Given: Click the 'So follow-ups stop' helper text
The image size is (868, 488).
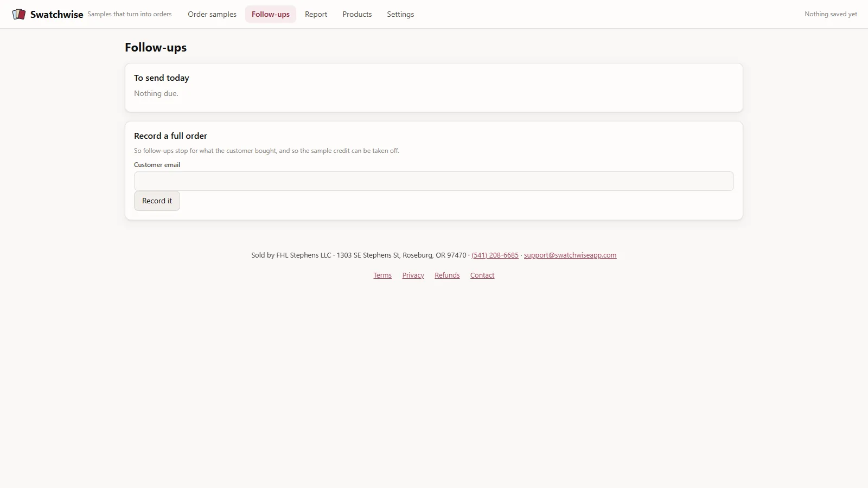Looking at the screenshot, I should click(266, 151).
